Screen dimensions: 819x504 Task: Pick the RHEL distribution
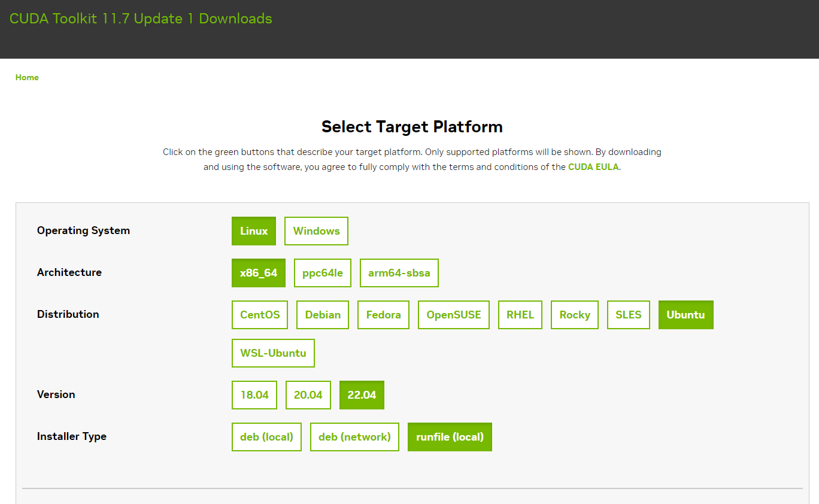click(520, 315)
